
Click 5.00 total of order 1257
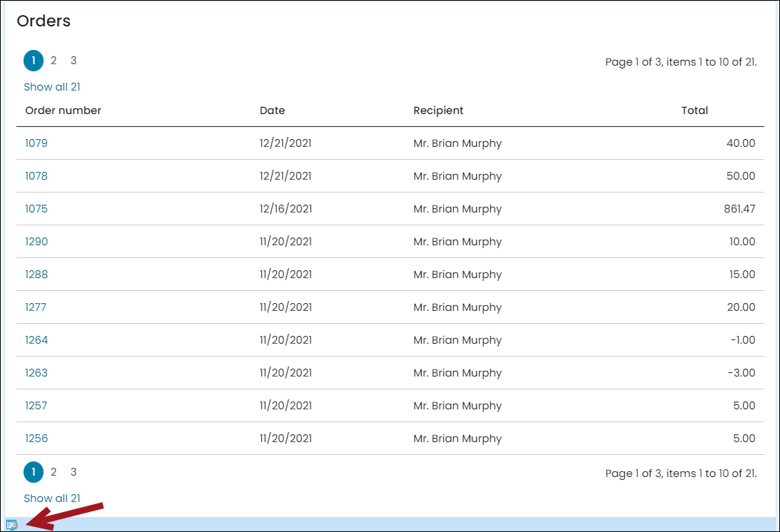[744, 406]
